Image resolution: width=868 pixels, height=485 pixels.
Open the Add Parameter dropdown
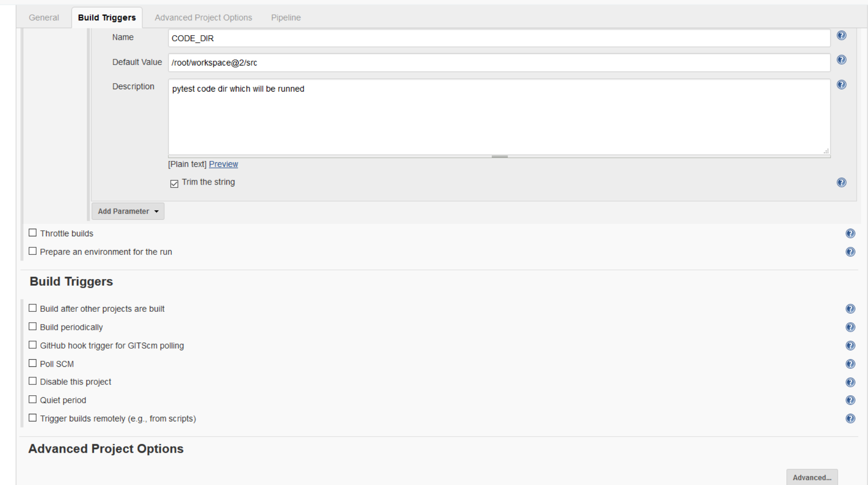click(x=128, y=212)
